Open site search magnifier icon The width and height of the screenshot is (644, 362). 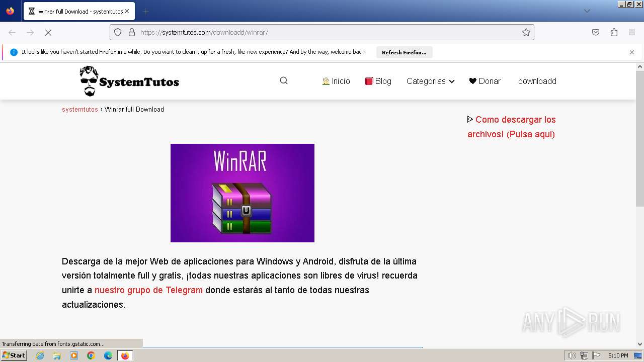284,81
